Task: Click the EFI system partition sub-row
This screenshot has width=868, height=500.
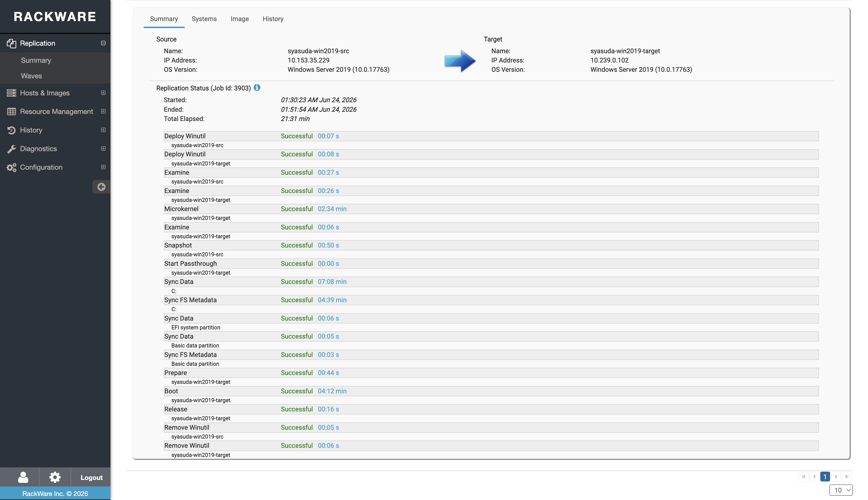Action: pos(195,327)
